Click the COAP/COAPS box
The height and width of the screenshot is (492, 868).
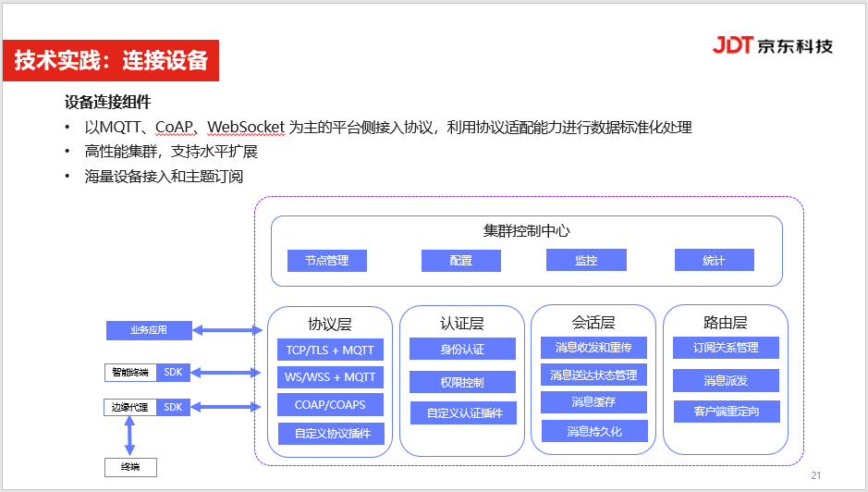331,404
